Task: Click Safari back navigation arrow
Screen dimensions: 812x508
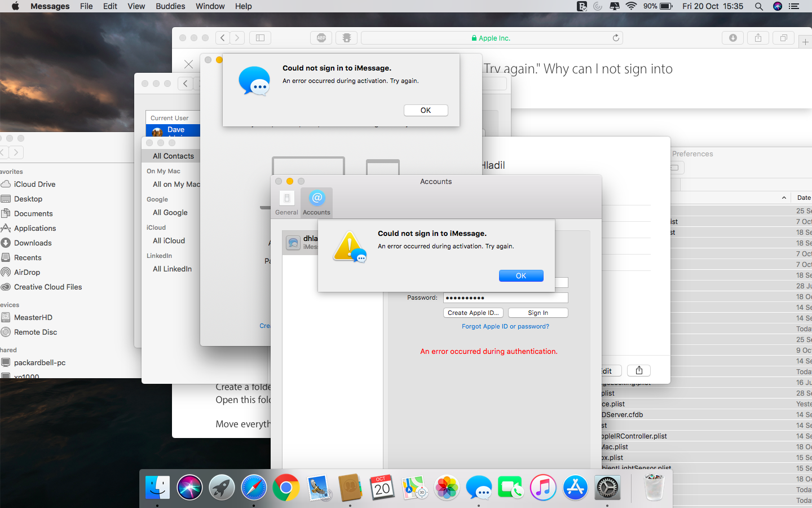Action: 223,38
